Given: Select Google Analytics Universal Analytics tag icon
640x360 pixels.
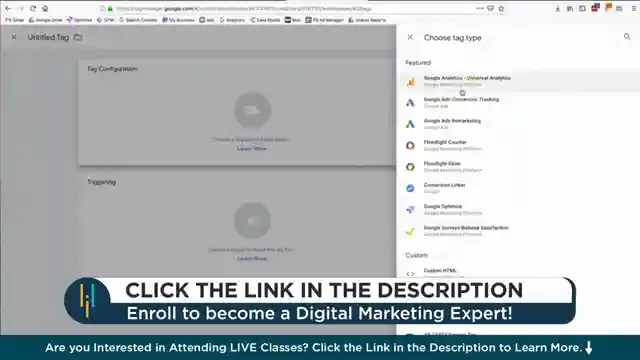Looking at the screenshot, I should point(410,82).
